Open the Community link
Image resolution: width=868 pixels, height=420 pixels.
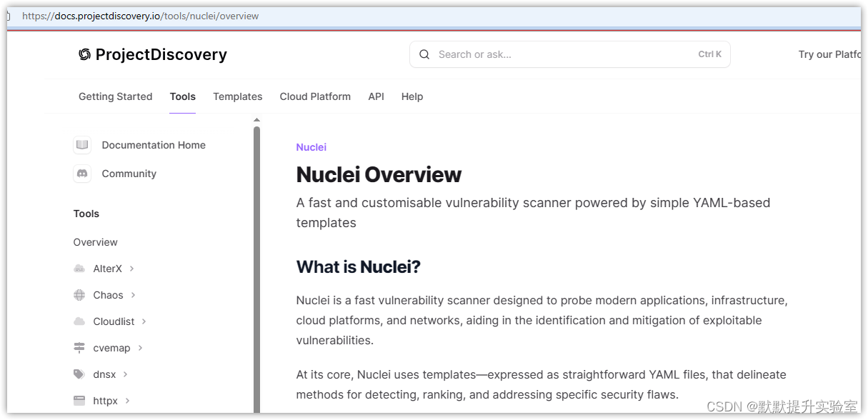(x=129, y=174)
